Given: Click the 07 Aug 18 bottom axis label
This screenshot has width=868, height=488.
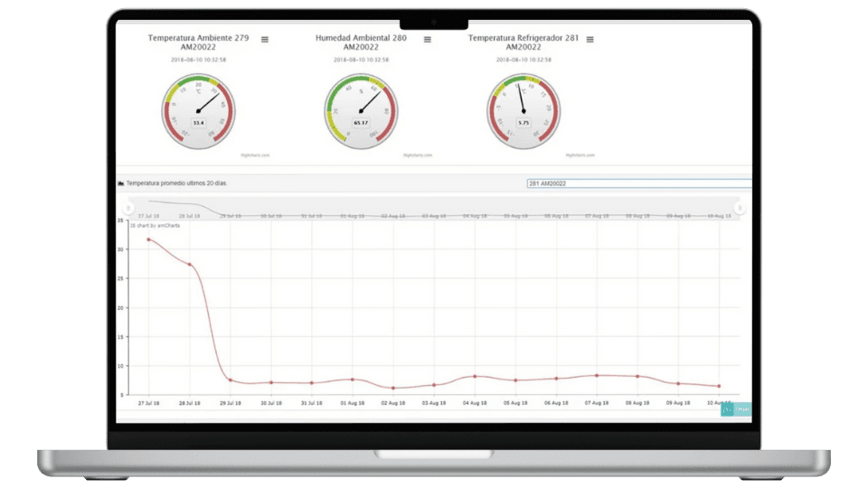Looking at the screenshot, I should click(597, 403).
